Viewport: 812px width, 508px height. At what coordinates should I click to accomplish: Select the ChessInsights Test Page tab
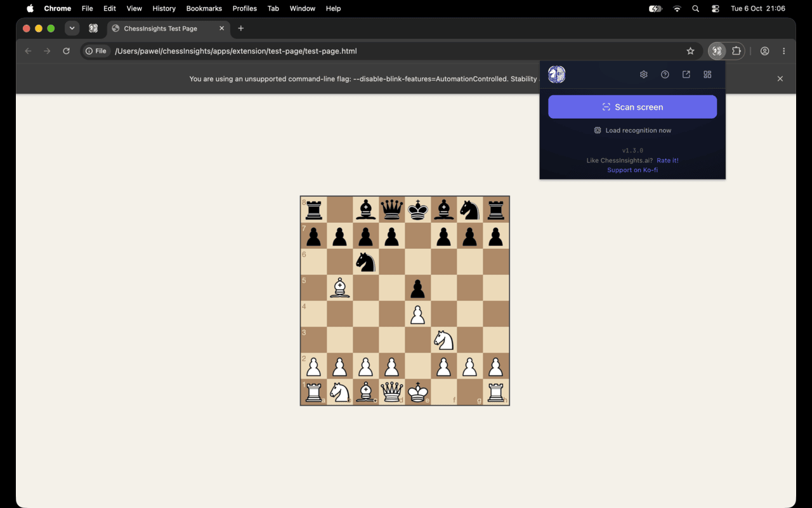pyautogui.click(x=168, y=29)
